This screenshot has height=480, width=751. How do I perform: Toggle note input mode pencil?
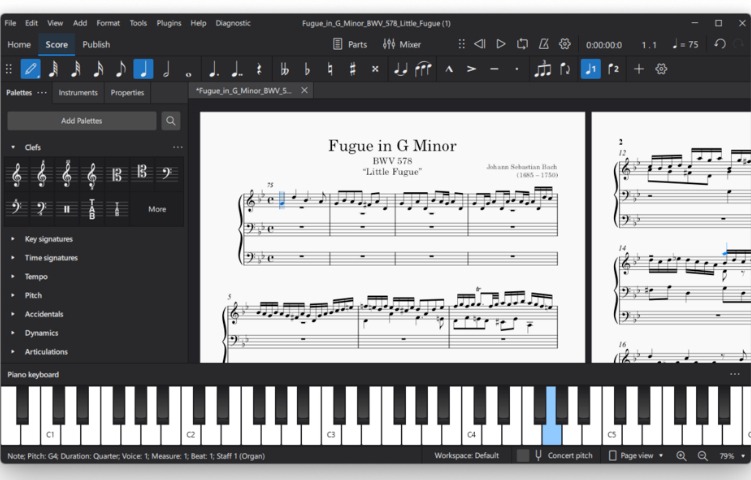[x=30, y=69]
